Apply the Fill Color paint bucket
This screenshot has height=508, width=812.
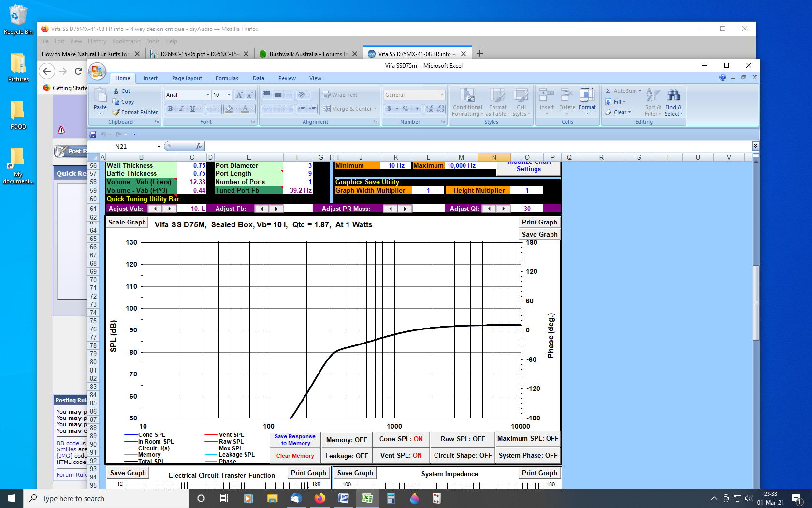[230, 109]
